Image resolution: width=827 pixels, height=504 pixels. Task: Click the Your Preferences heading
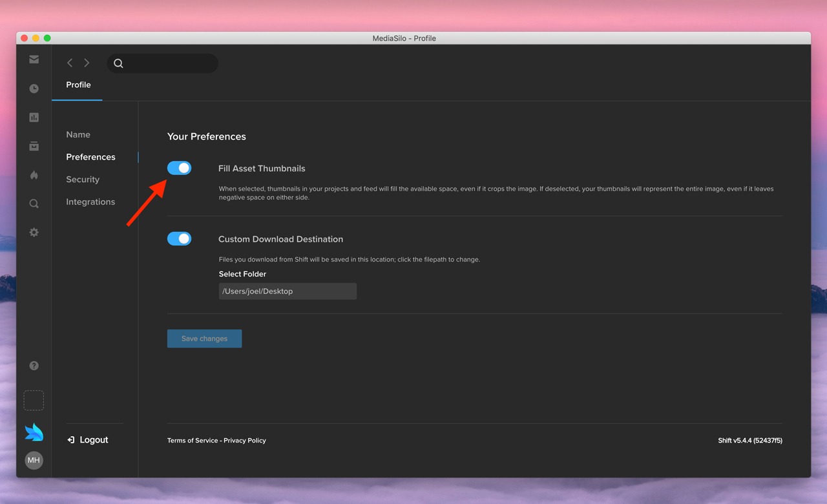[x=206, y=136]
